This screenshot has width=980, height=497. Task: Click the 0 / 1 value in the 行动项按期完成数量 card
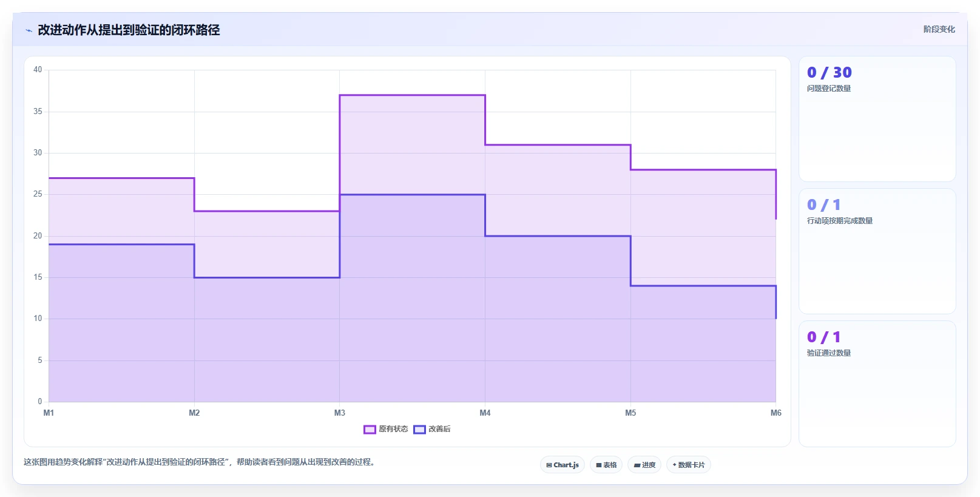(823, 205)
